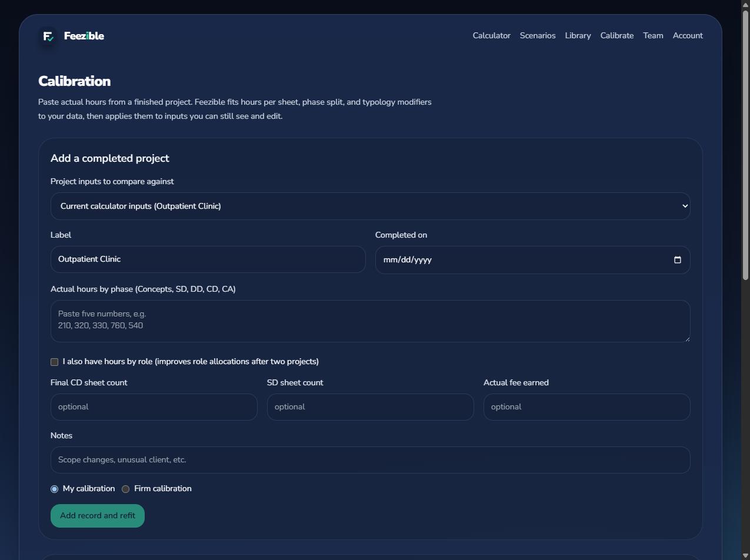
Task: Open the Library nav link
Action: (x=578, y=36)
